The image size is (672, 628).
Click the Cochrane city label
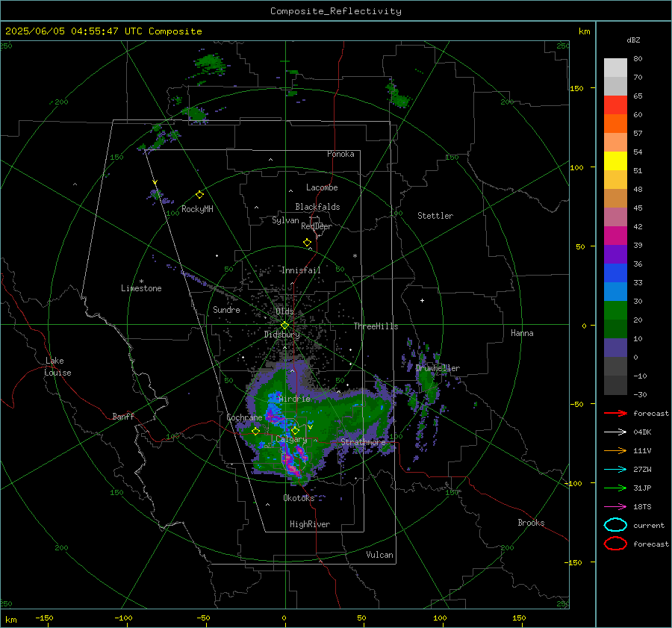pyautogui.click(x=244, y=417)
